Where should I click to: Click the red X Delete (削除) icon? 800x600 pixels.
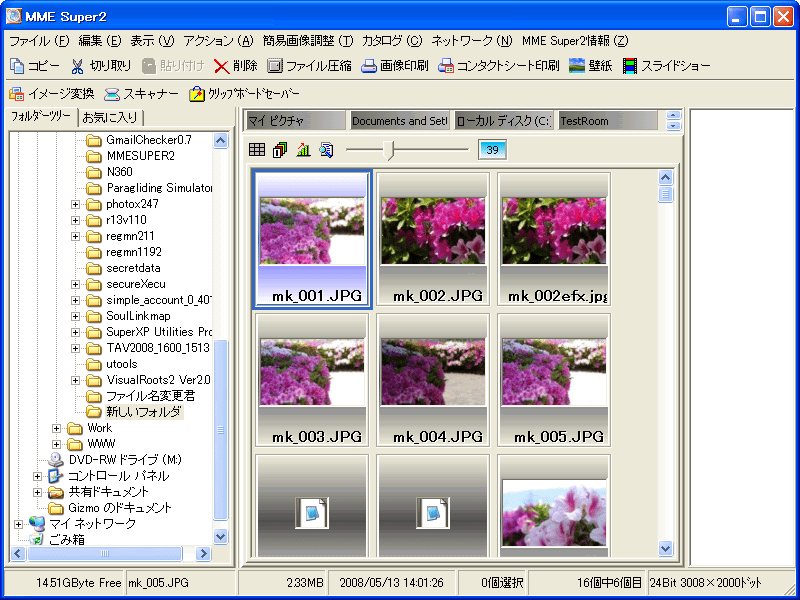tap(221, 66)
